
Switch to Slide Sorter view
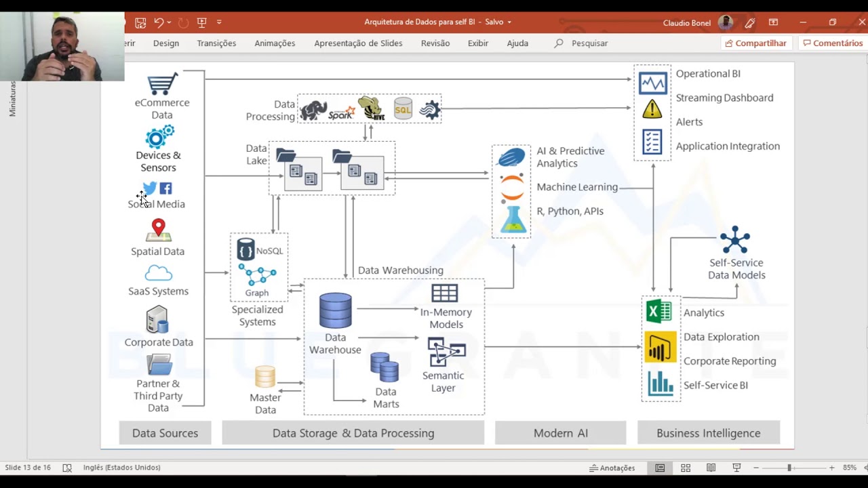pyautogui.click(x=686, y=468)
